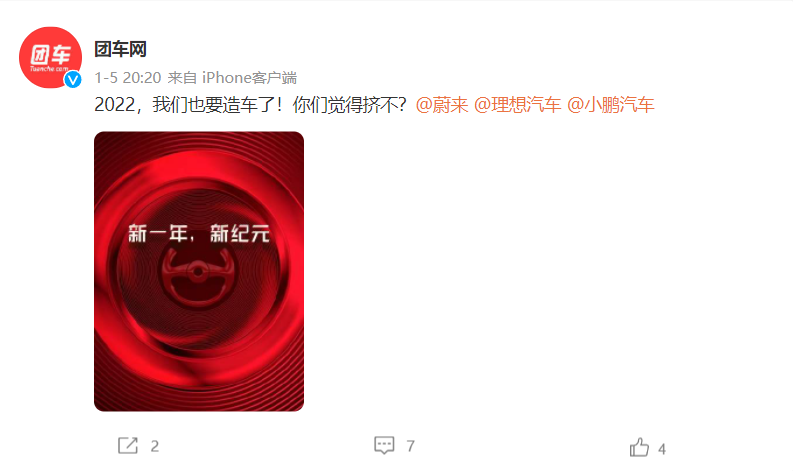Click the blue verified badge

73,79
